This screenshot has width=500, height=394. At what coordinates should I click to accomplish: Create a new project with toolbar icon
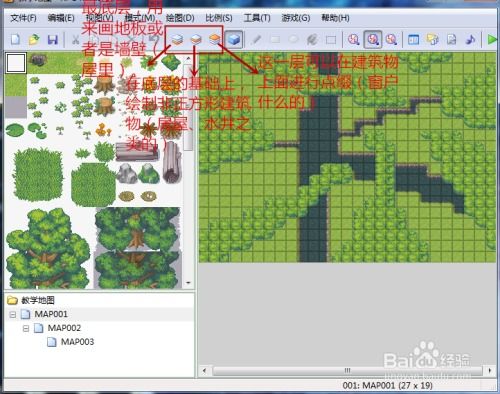point(15,40)
